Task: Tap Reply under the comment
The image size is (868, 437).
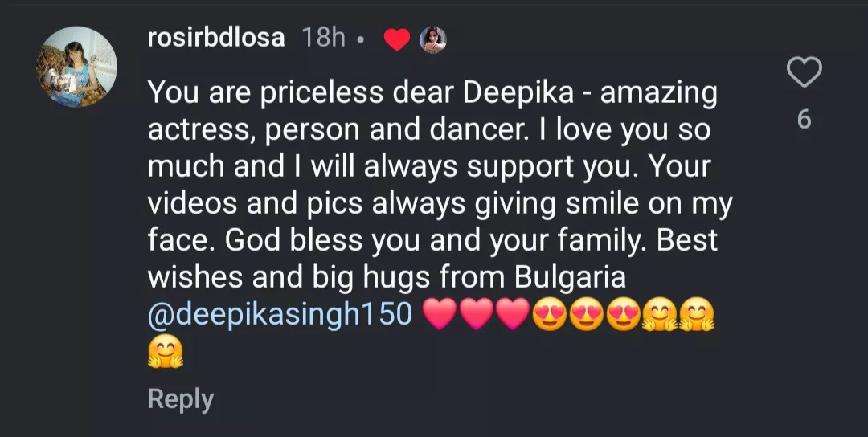Action: (x=181, y=399)
